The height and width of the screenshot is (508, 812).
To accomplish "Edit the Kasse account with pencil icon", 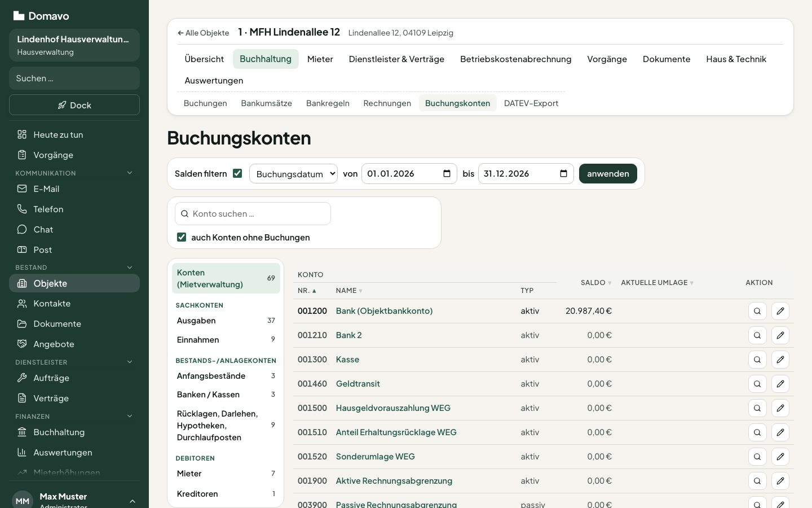I will pyautogui.click(x=780, y=360).
